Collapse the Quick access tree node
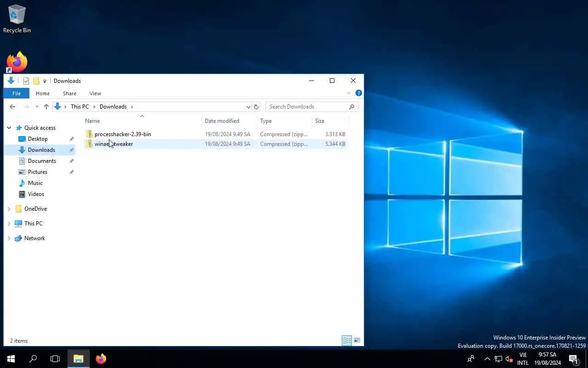The width and height of the screenshot is (588, 368). point(9,128)
